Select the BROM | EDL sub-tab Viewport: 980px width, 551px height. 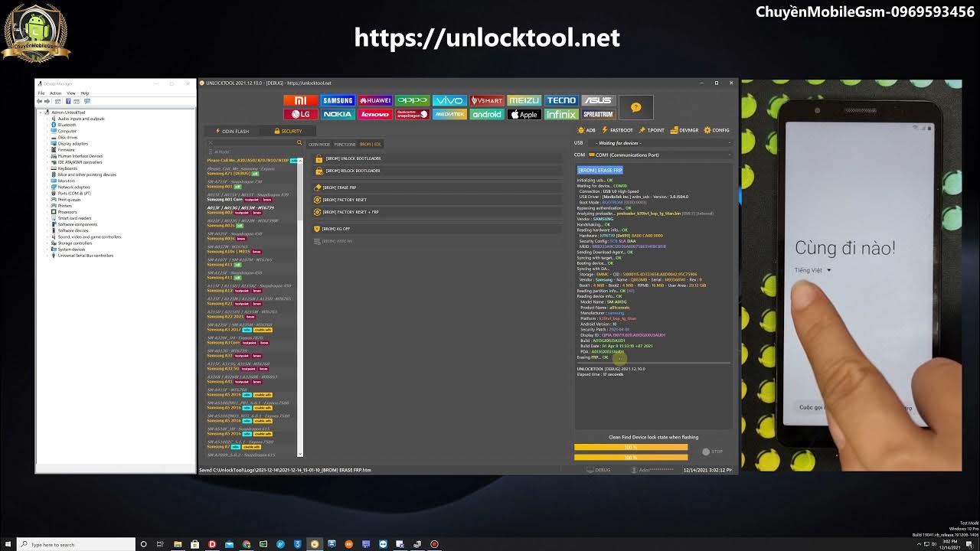click(x=371, y=144)
